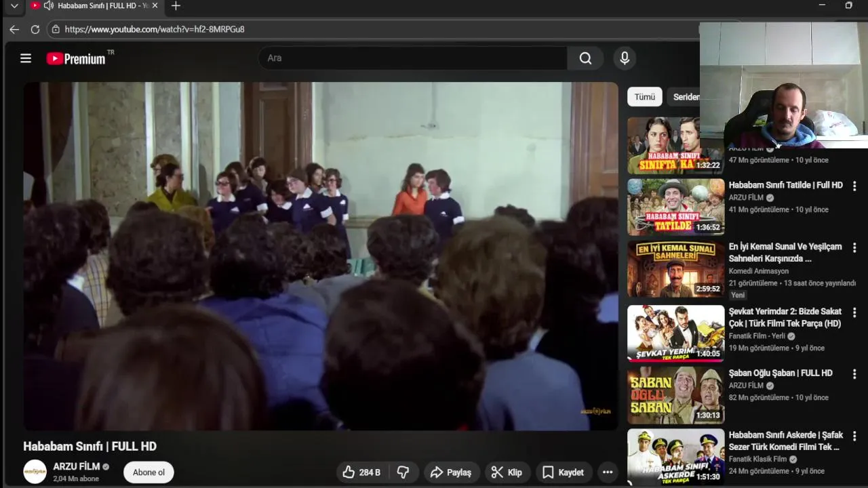868x488 pixels.
Task: Open ARZU FİLM channel name link
Action: pos(77,466)
